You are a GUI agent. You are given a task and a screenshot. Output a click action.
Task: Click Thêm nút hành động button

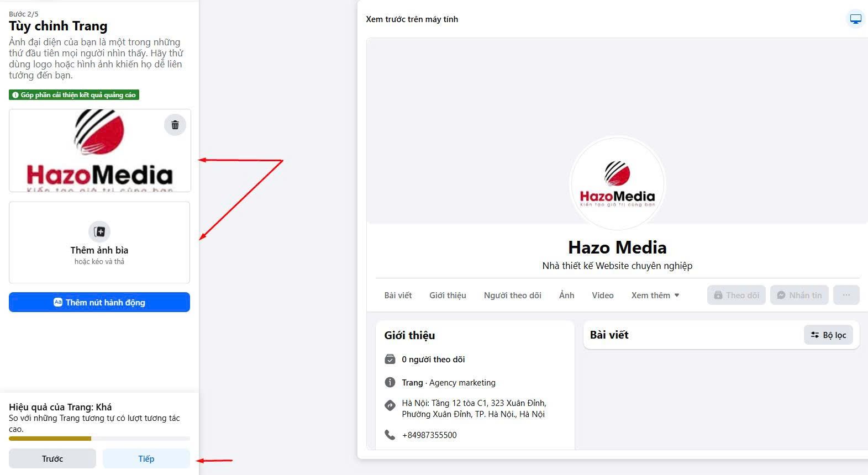(x=99, y=302)
